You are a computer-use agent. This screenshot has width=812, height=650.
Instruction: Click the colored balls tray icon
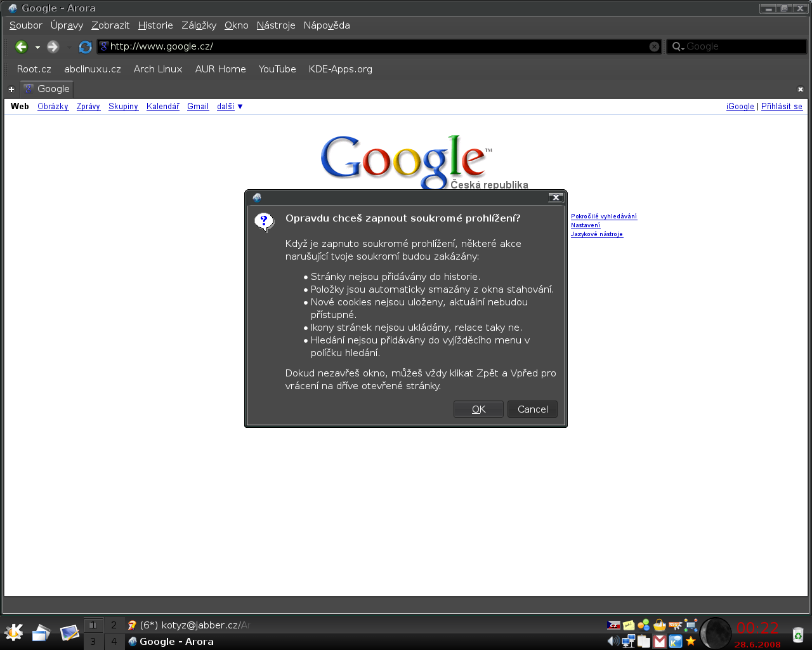click(x=644, y=625)
